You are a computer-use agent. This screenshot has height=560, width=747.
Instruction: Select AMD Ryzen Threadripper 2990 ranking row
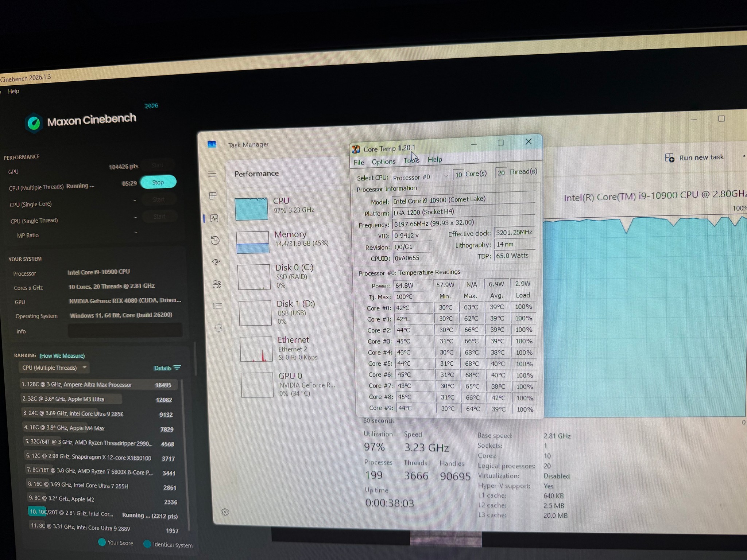pyautogui.click(x=100, y=443)
